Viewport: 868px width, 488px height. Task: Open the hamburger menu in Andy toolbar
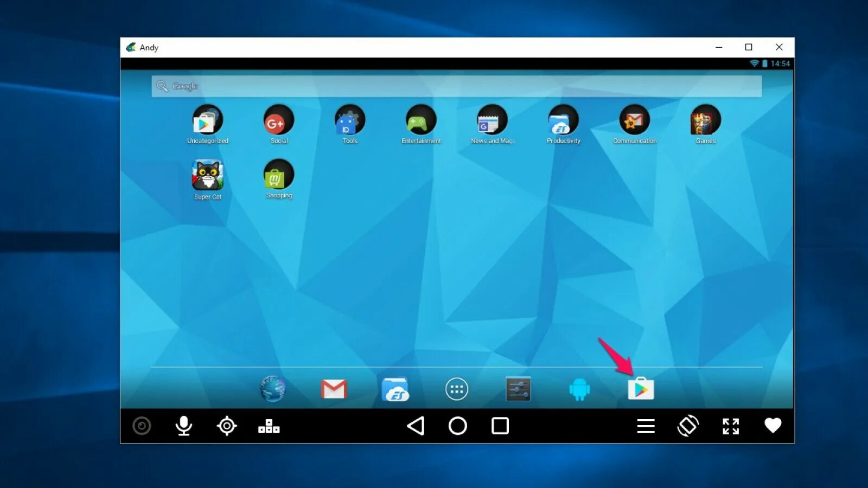(646, 426)
